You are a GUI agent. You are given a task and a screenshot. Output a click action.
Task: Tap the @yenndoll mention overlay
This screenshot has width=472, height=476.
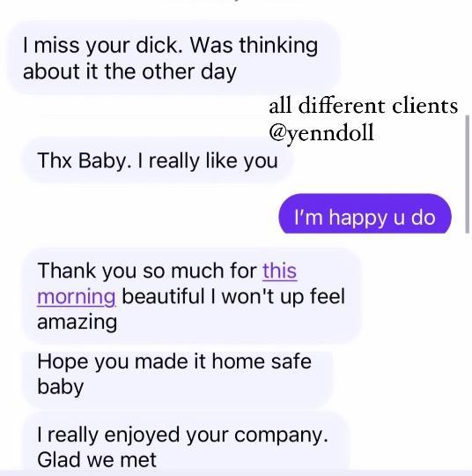coord(321,133)
